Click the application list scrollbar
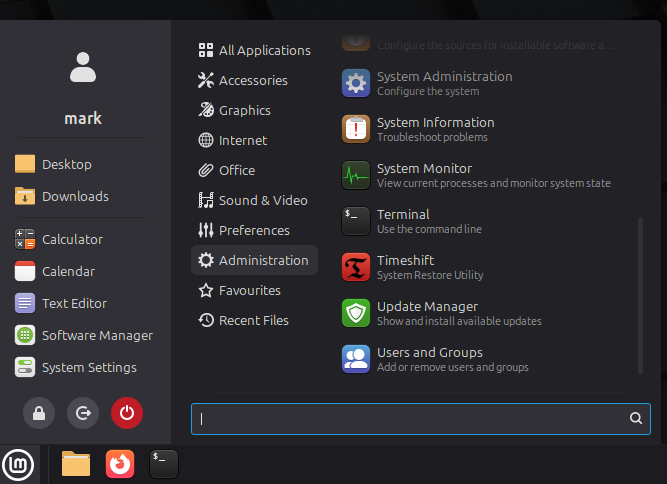The height and width of the screenshot is (484, 667). (x=640, y=296)
